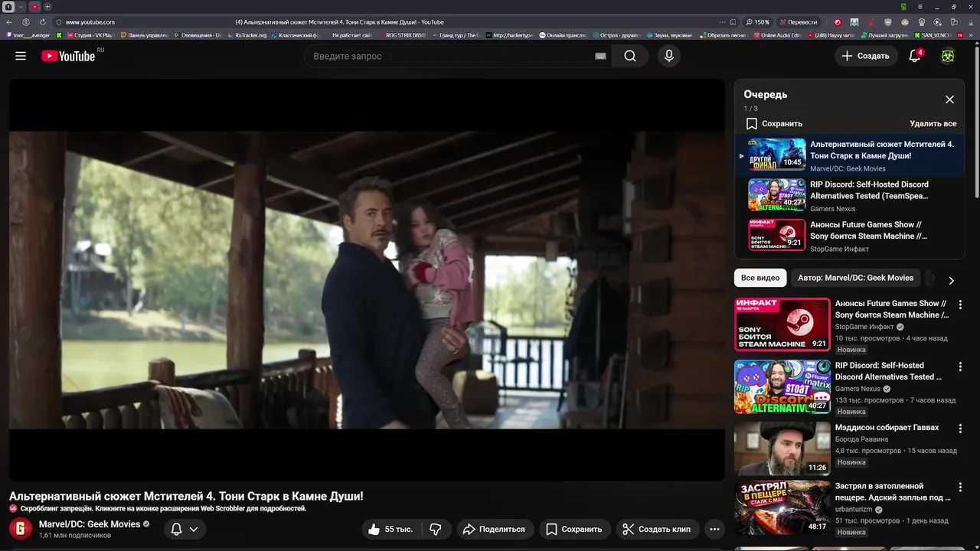Open urbanturizm channel link

click(x=854, y=509)
